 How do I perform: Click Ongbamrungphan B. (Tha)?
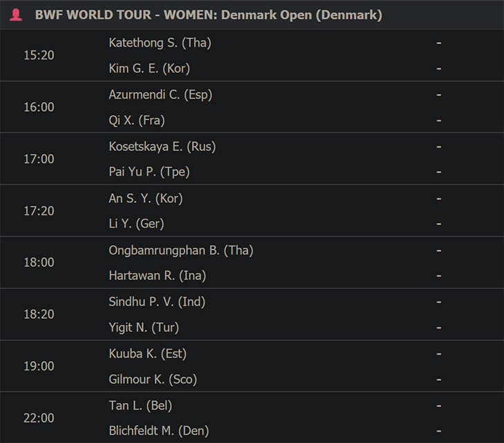click(x=181, y=250)
